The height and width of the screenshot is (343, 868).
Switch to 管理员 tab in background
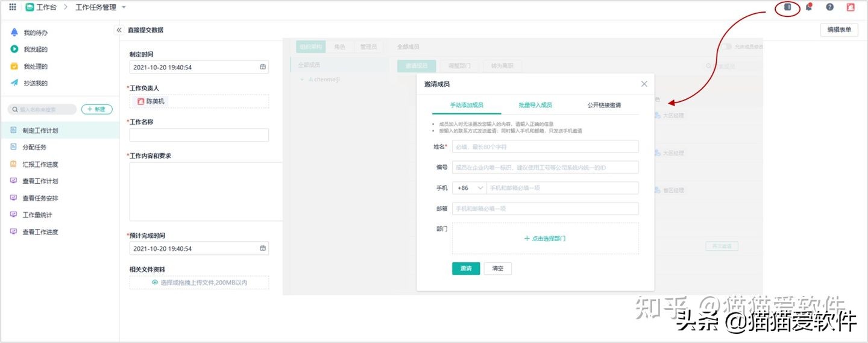pyautogui.click(x=368, y=46)
